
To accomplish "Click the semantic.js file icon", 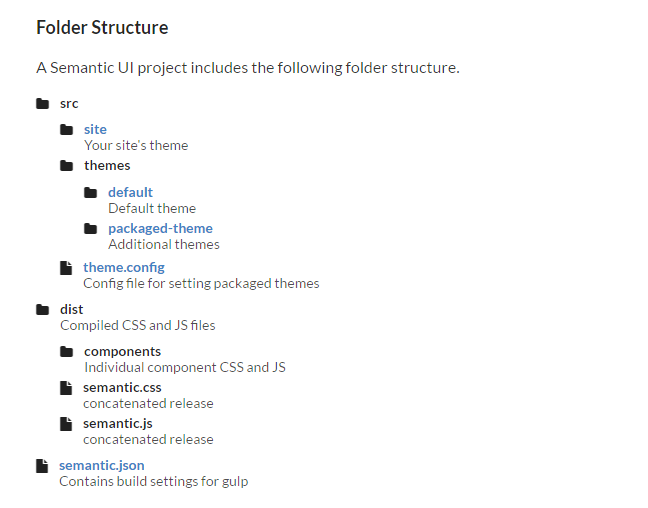I will tap(66, 423).
